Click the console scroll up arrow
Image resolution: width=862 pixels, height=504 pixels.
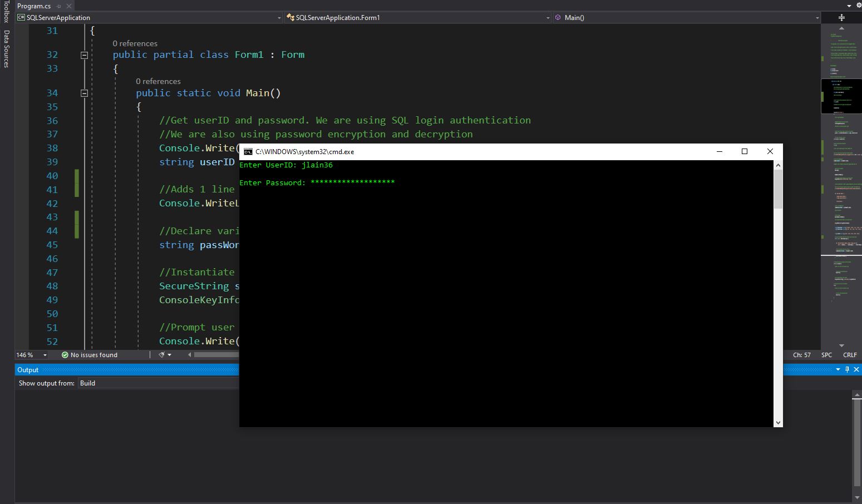tap(778, 165)
